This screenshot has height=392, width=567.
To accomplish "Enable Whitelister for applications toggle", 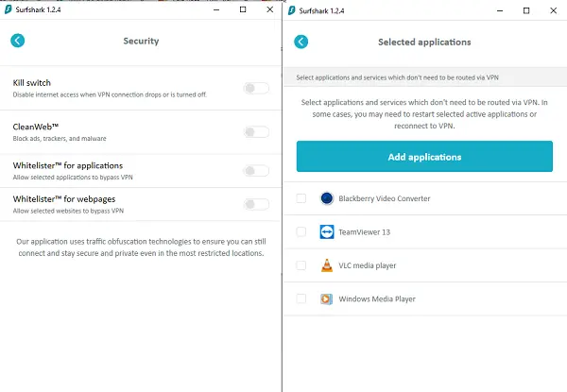I will click(x=256, y=171).
